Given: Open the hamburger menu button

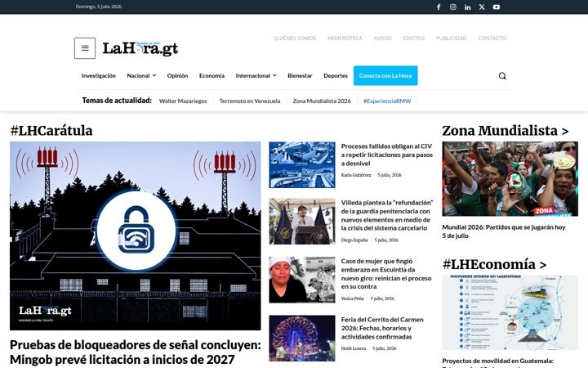Looking at the screenshot, I should click(85, 48).
